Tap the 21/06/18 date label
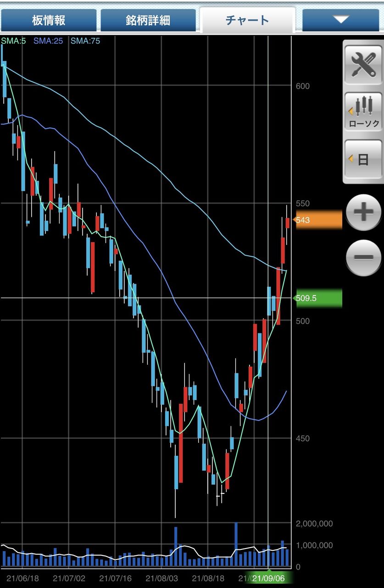Image resolution: width=384 pixels, height=588 pixels. coord(22,578)
